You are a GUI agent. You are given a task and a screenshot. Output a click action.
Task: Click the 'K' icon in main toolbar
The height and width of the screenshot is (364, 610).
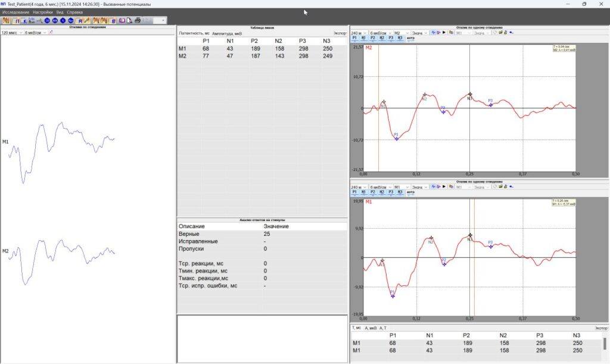tap(25, 20)
